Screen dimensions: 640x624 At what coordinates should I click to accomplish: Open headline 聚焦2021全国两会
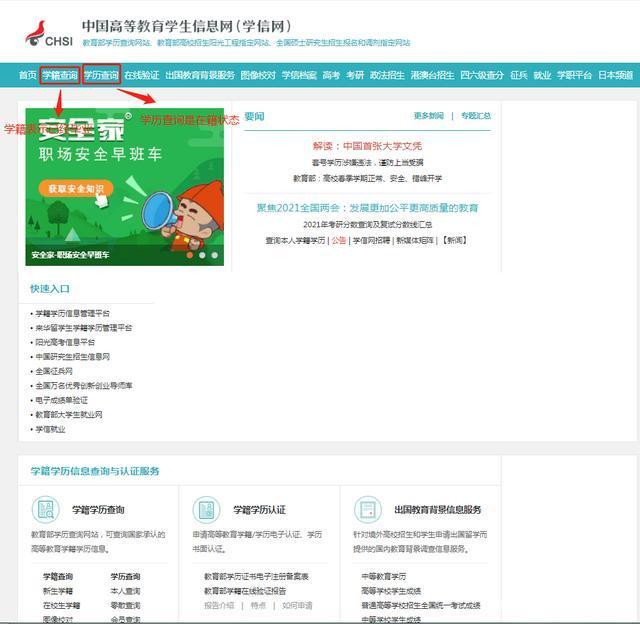click(x=367, y=208)
